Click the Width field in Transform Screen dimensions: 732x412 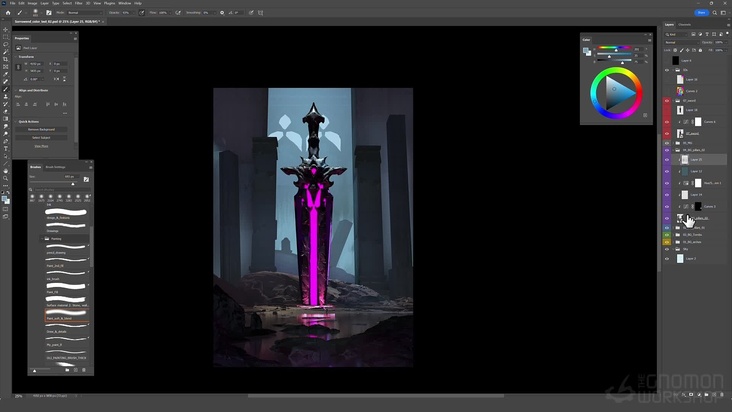point(35,63)
